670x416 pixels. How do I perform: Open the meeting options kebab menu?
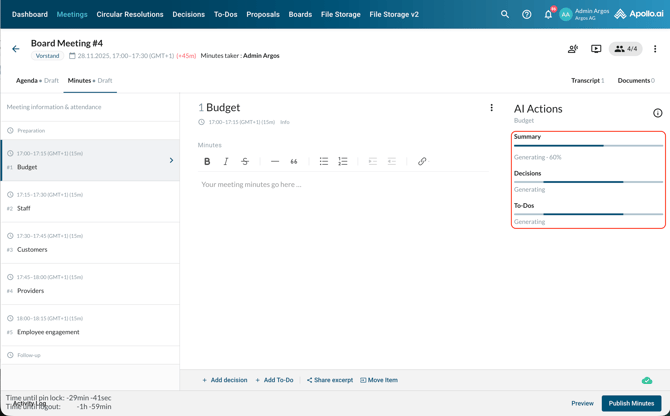coord(655,49)
